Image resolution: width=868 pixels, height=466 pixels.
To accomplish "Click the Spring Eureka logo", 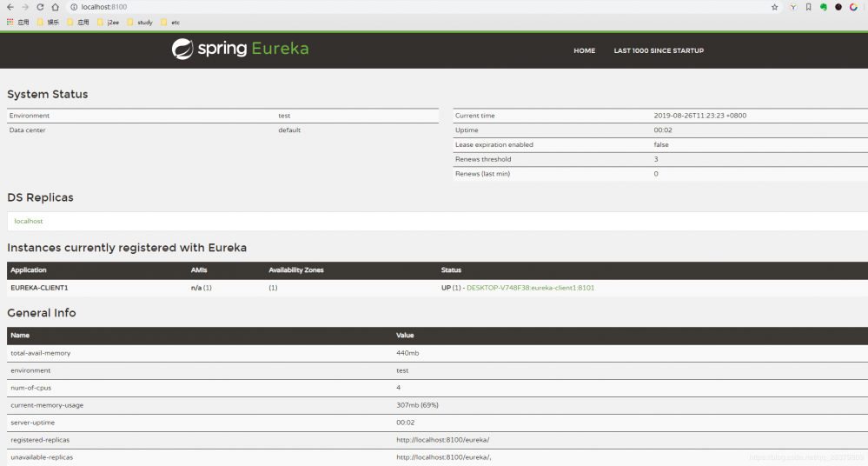I will click(241, 49).
